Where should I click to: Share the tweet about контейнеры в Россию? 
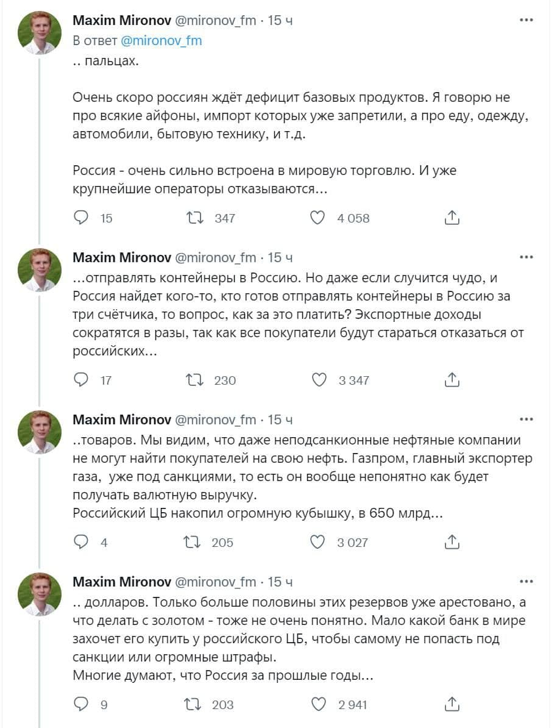tap(452, 380)
